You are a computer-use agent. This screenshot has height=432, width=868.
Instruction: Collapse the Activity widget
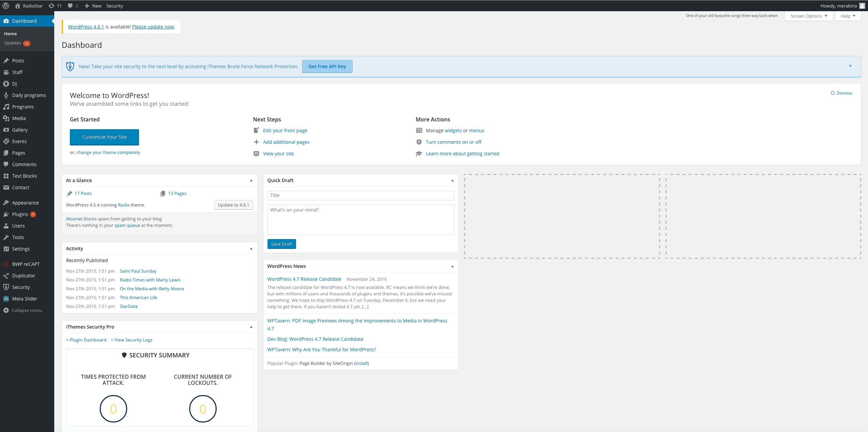[x=251, y=249]
